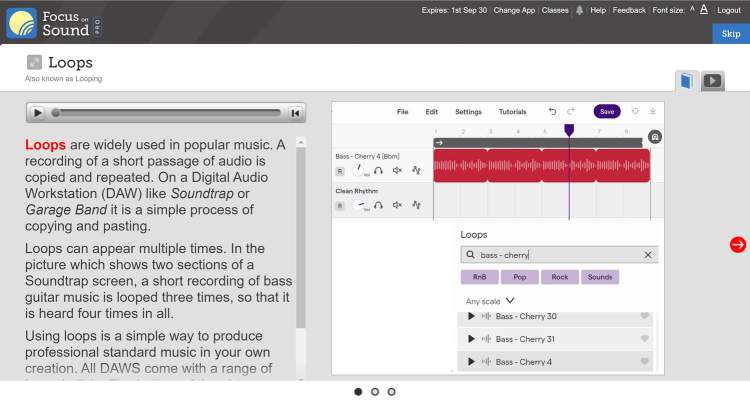
Task: Click the Undo arrow in Soundtrap picture
Action: [x=552, y=111]
